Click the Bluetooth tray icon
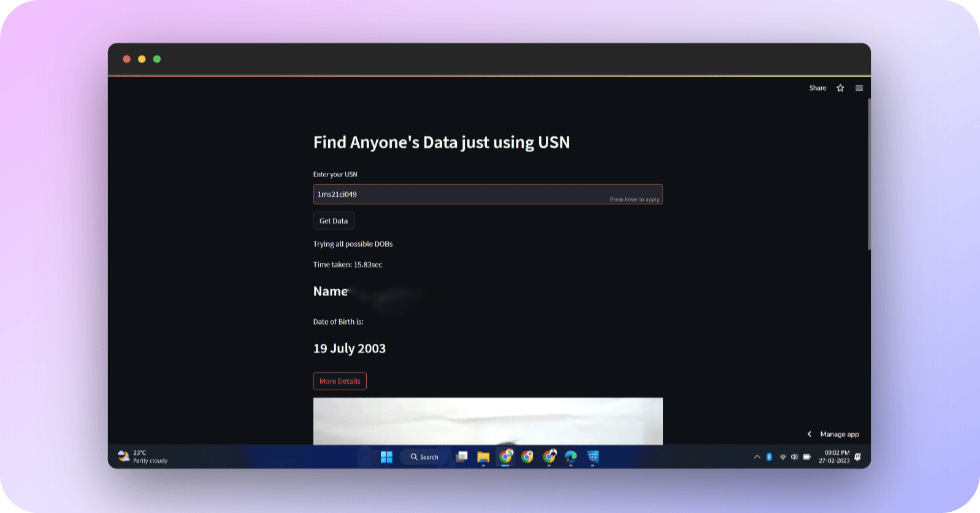Image resolution: width=980 pixels, height=513 pixels. pos(769,457)
